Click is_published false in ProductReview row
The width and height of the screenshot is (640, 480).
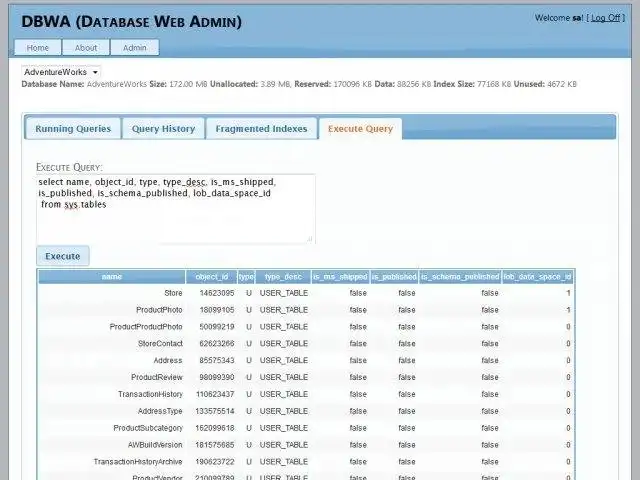tap(407, 377)
